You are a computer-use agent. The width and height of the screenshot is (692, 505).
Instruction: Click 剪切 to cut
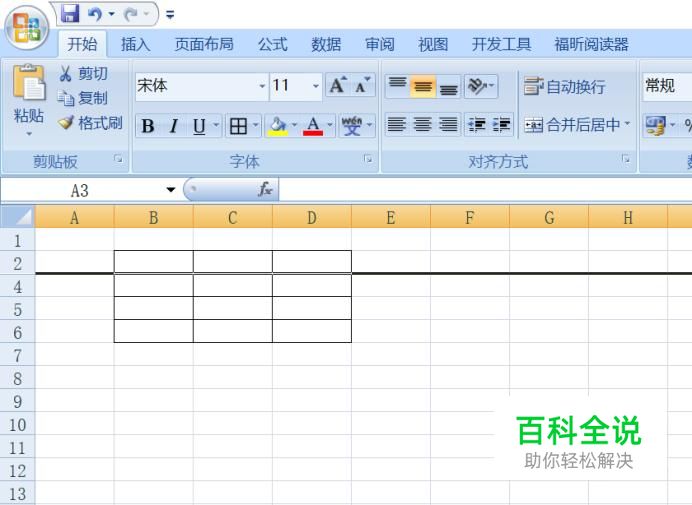coord(84,74)
